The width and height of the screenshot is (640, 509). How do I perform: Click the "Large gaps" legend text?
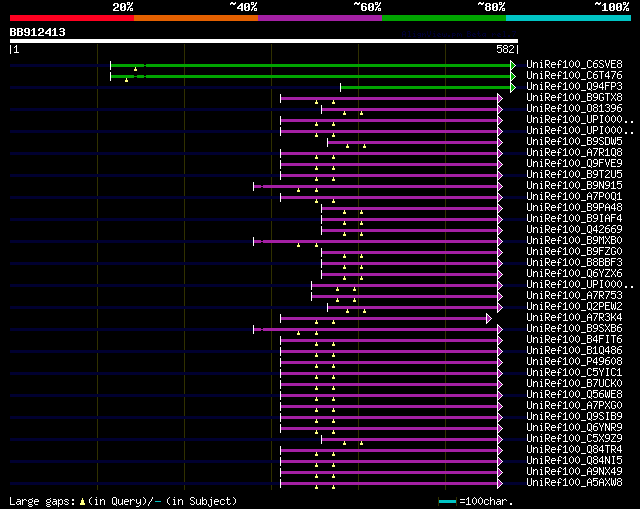click(x=42, y=502)
